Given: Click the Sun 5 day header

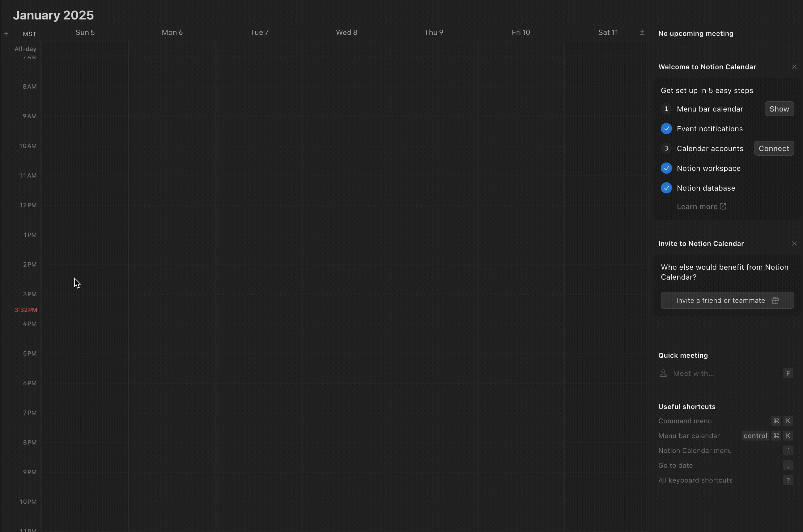Looking at the screenshot, I should 85,32.
